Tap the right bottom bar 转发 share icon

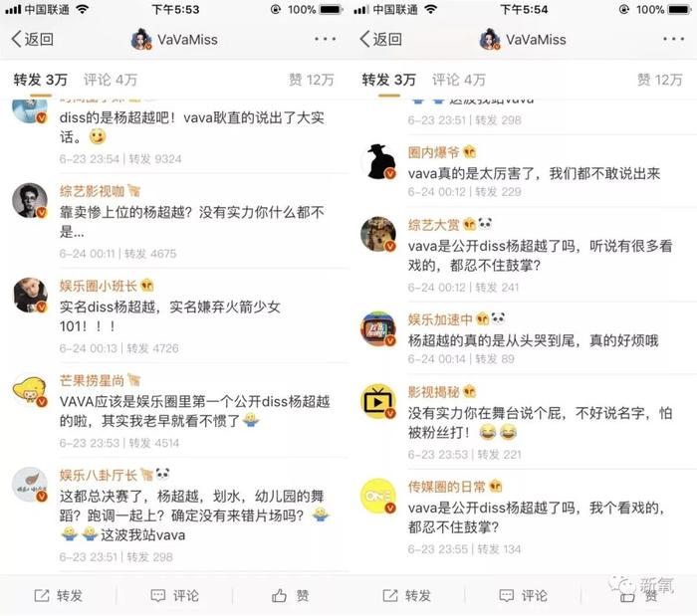tap(390, 595)
